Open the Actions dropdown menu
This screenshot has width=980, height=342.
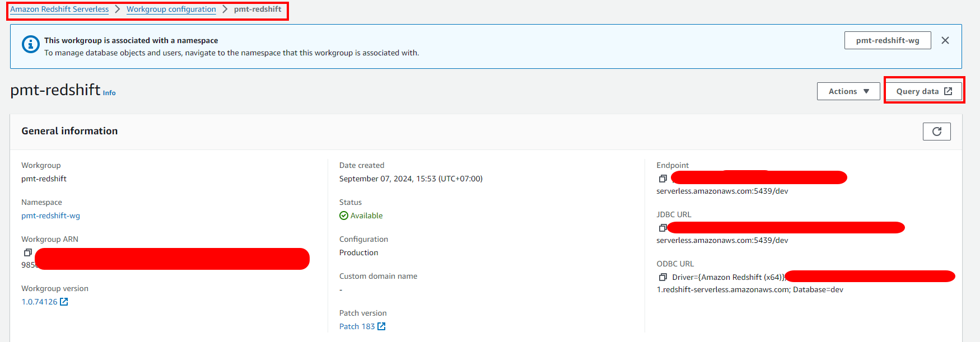[x=848, y=91]
